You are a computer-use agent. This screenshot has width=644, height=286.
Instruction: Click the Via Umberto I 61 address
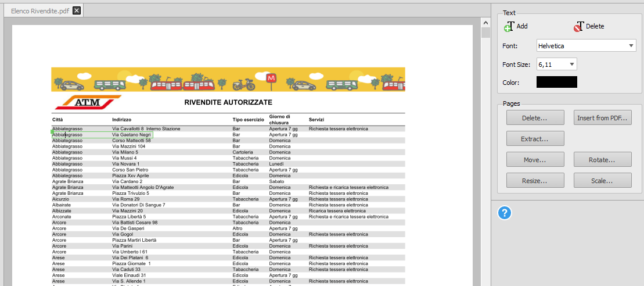click(129, 252)
